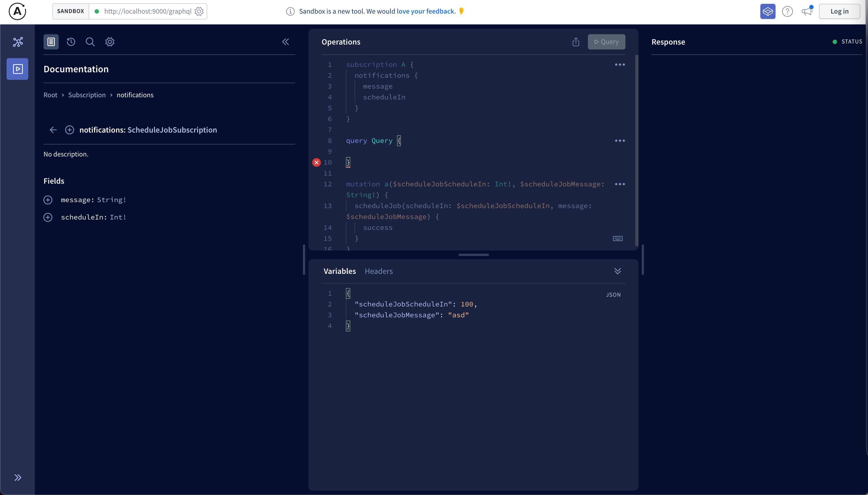Open connection settings gear next to URL
Viewport: 868px width, 495px height.
pyautogui.click(x=199, y=11)
